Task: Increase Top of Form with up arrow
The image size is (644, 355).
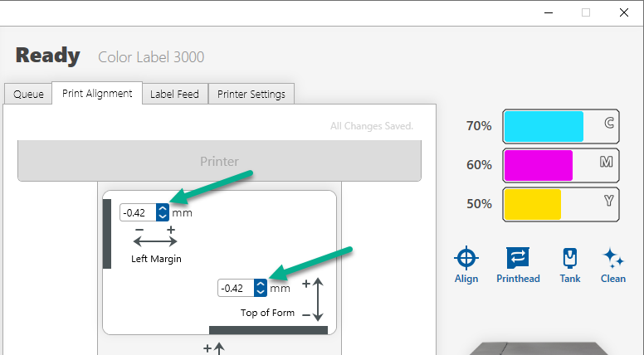Action: [261, 284]
